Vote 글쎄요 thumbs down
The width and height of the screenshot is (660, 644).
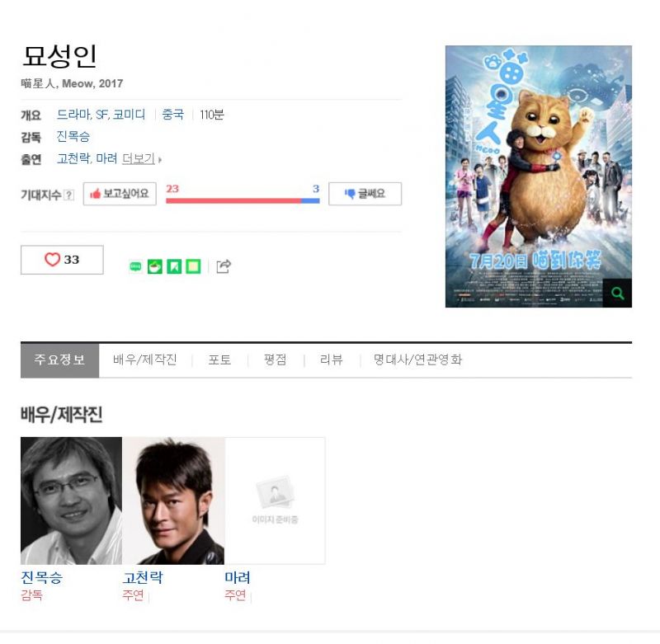(365, 194)
